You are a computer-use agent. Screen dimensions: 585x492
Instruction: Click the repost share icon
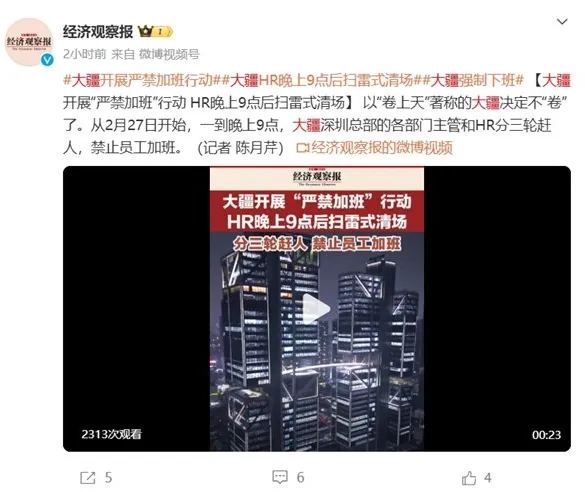coord(88,478)
